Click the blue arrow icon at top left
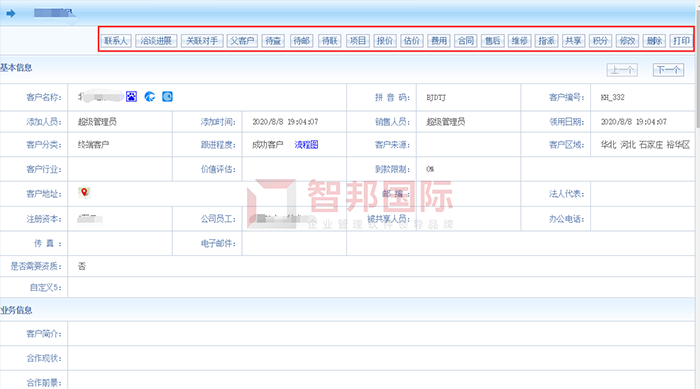700x389 pixels. (11, 13)
